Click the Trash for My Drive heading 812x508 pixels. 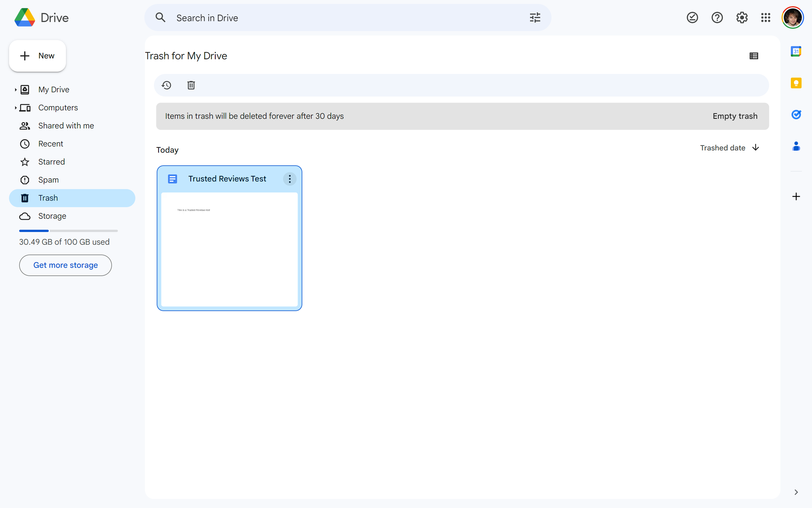coord(186,56)
